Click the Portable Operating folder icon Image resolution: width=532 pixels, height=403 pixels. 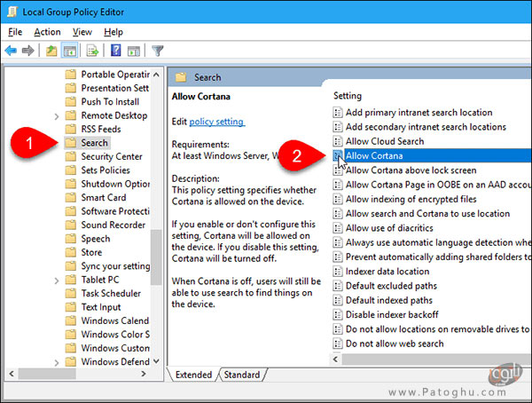[x=71, y=74]
